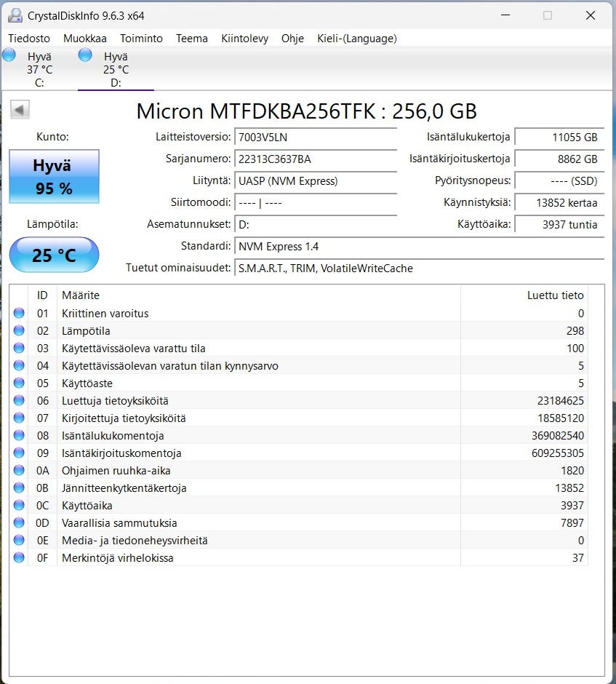Minimize the CrystalDiskInfo window
This screenshot has height=684, width=616.
click(x=505, y=15)
